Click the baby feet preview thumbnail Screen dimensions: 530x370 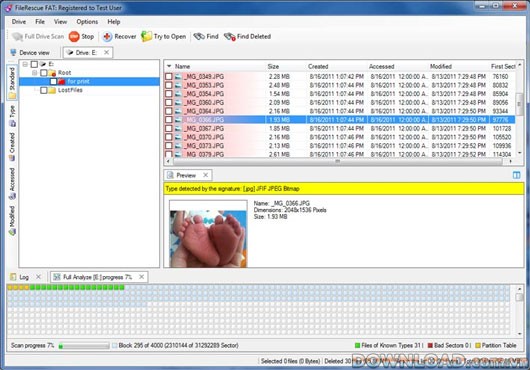tap(208, 234)
